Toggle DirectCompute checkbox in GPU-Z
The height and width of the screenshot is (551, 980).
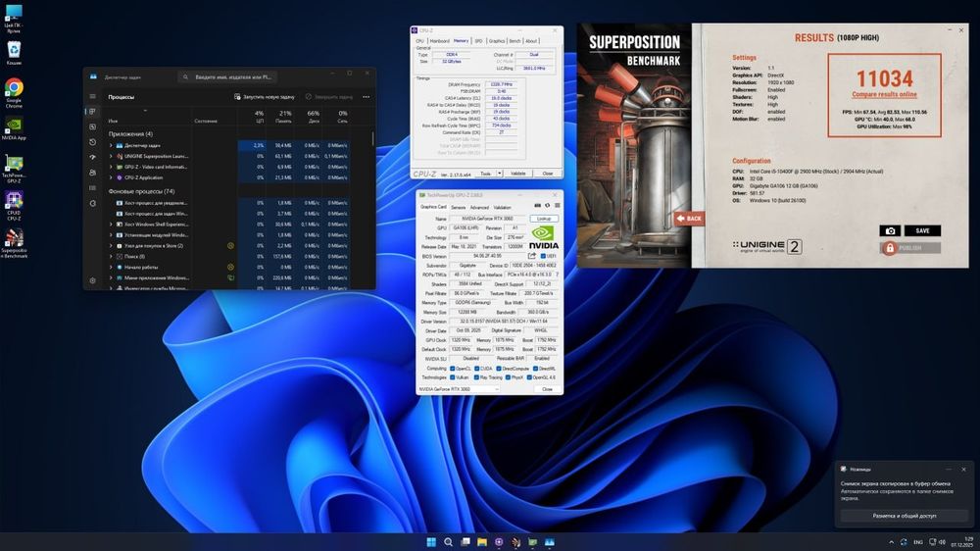click(x=499, y=369)
